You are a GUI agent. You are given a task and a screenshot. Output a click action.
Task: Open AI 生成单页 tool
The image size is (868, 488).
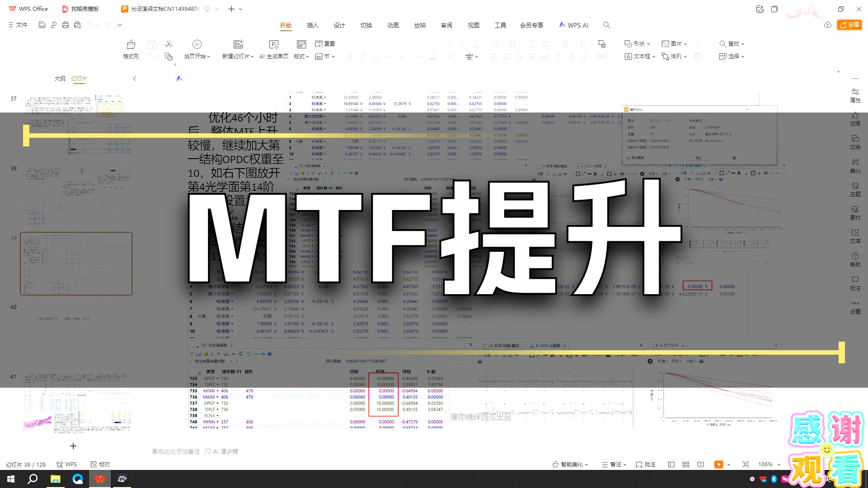point(274,50)
